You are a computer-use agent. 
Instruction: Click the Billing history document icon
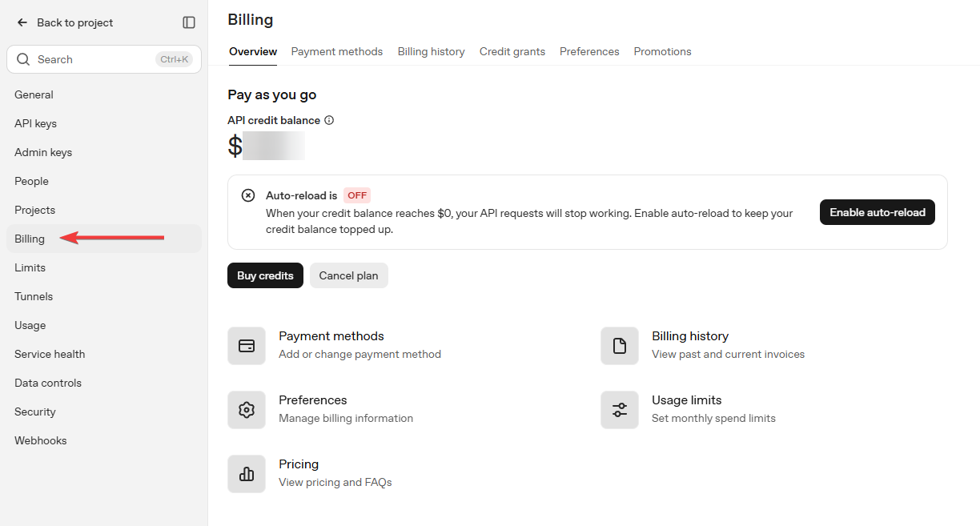620,346
